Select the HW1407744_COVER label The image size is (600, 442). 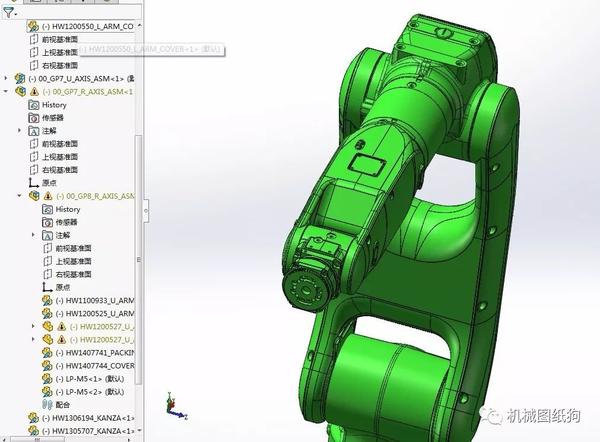(x=95, y=365)
